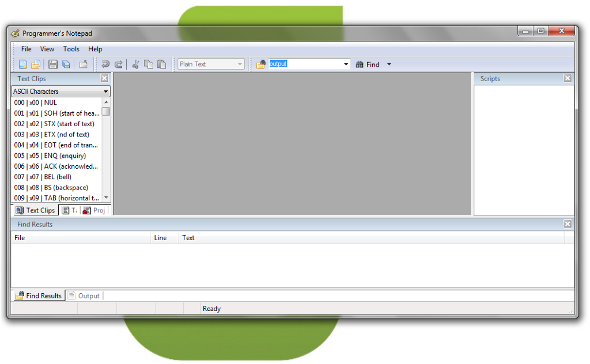Click the New document toolbar icon
Image resolution: width=590 pixels, height=364 pixels.
pos(23,65)
